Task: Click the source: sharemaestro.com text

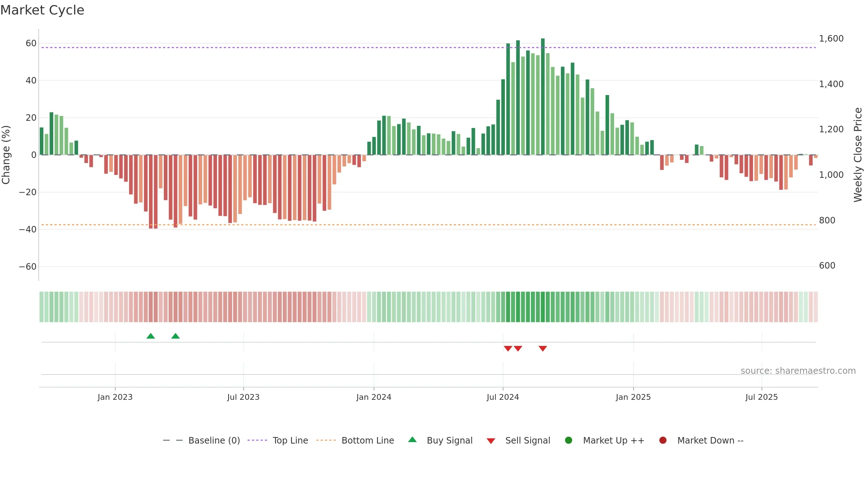Action: click(798, 371)
